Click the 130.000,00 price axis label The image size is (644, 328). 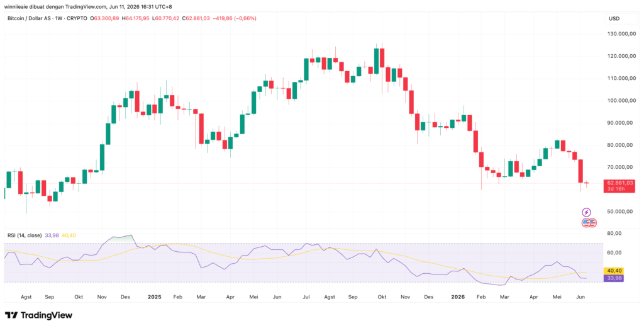[x=621, y=34]
